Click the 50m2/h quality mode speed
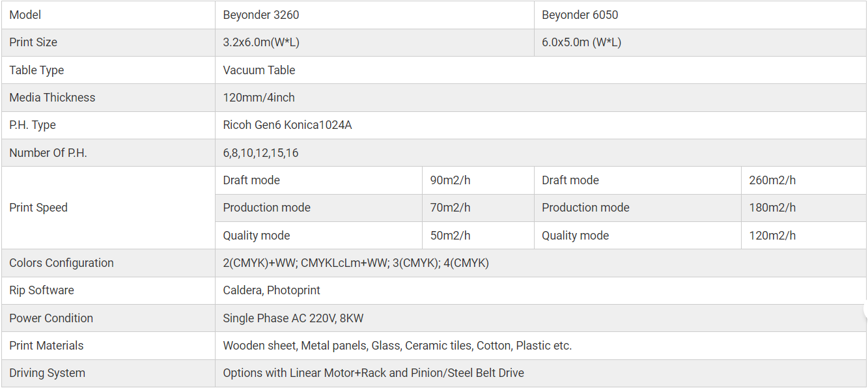868x388 pixels. tap(451, 236)
